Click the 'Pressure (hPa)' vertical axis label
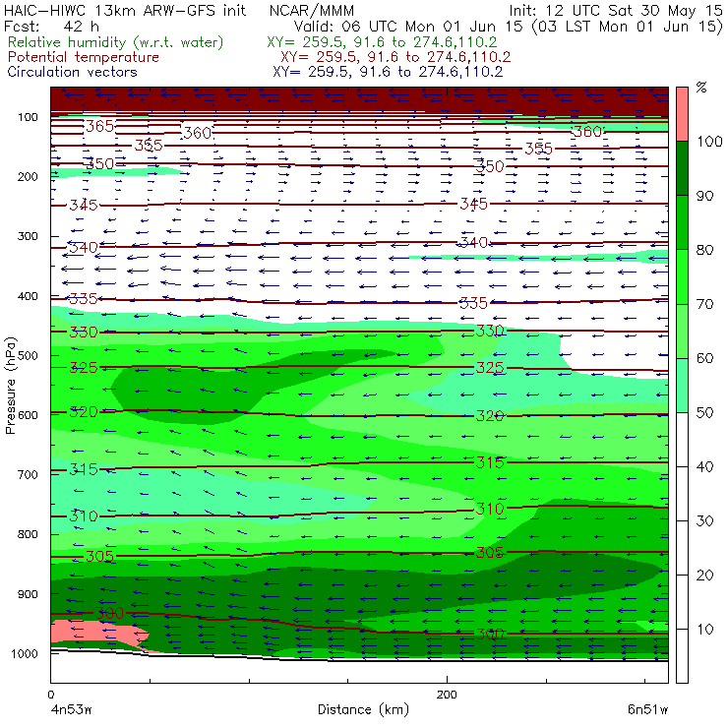This screenshot has width=728, height=728. [x=10, y=386]
